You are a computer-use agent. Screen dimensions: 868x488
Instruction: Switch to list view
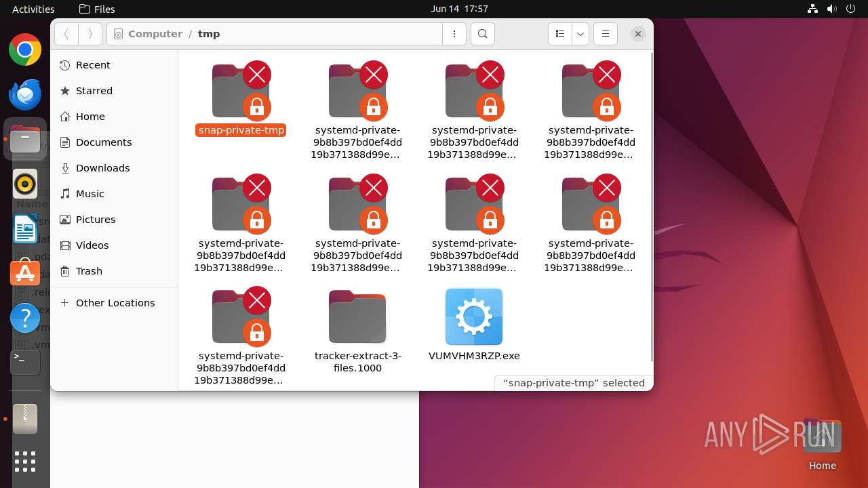pyautogui.click(x=560, y=34)
